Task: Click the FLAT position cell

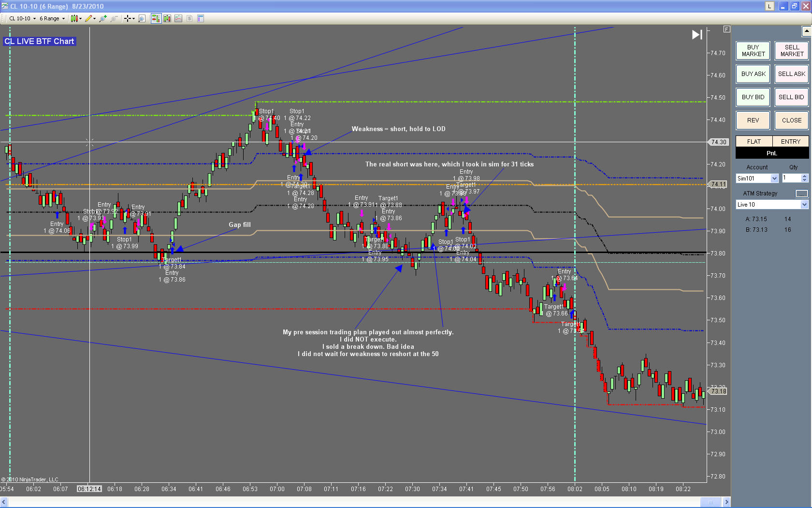Action: point(754,141)
